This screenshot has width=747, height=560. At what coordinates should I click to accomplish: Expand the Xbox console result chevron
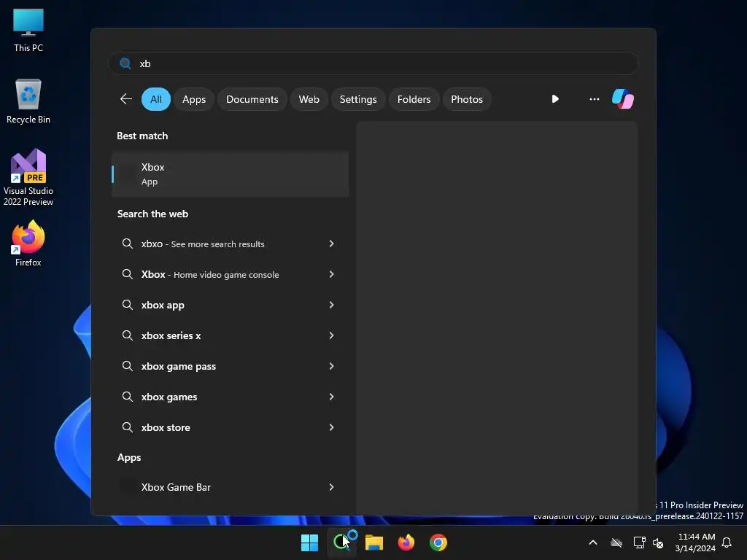(332, 274)
